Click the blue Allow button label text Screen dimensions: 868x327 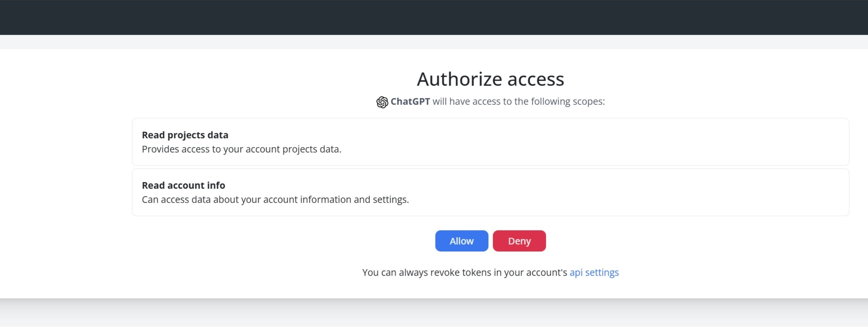pyautogui.click(x=461, y=241)
